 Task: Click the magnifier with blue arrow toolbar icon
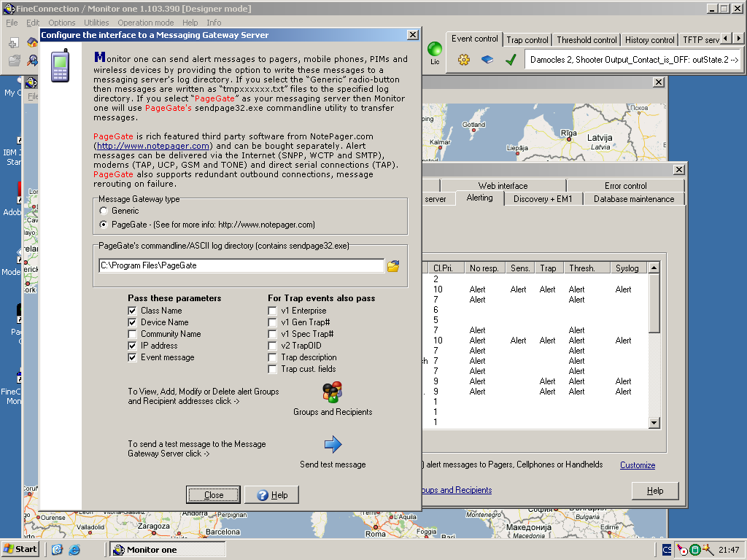click(x=32, y=61)
